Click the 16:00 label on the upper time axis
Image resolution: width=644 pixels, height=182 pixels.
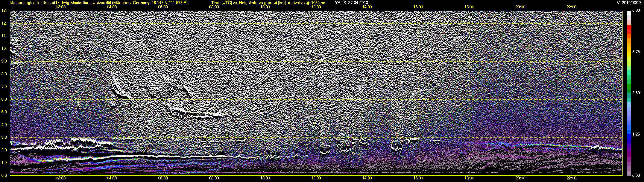pyautogui.click(x=418, y=7)
